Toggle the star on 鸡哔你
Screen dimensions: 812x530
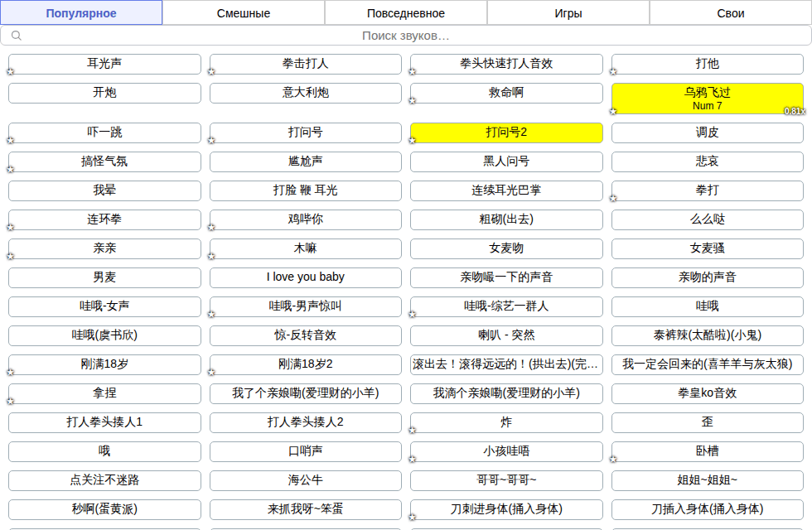tap(211, 227)
